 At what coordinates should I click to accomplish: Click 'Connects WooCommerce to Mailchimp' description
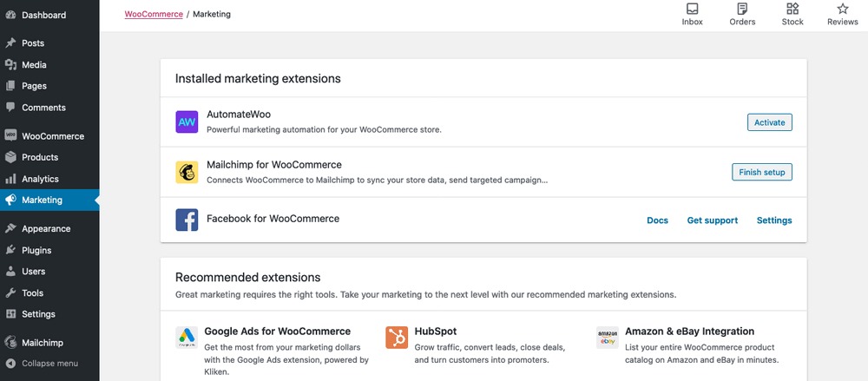pos(377,180)
